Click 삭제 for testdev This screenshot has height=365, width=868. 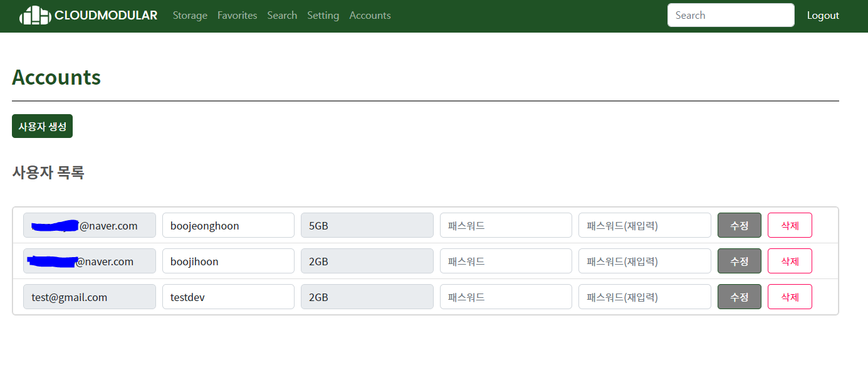790,297
